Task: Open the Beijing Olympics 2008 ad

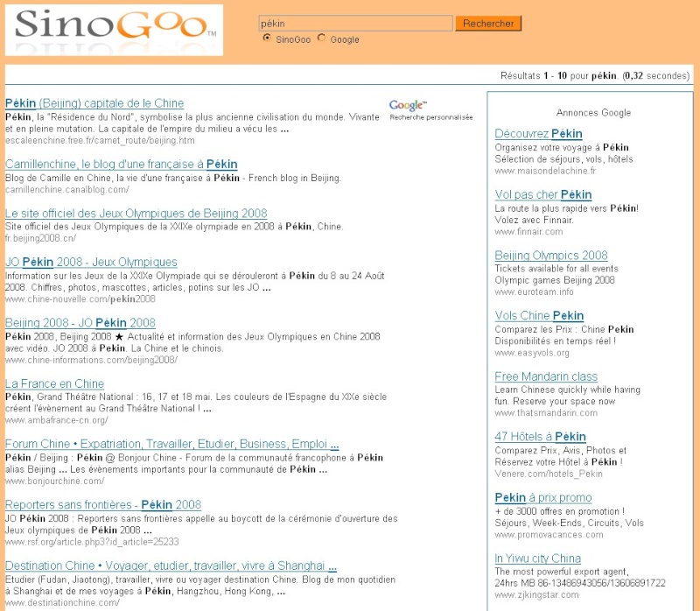Action: point(551,255)
